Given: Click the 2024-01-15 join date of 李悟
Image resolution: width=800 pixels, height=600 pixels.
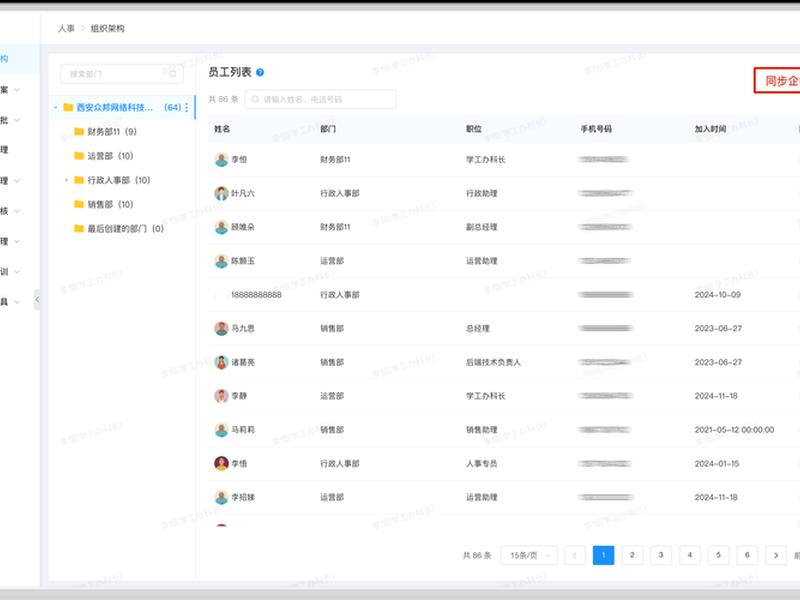Looking at the screenshot, I should [x=717, y=463].
